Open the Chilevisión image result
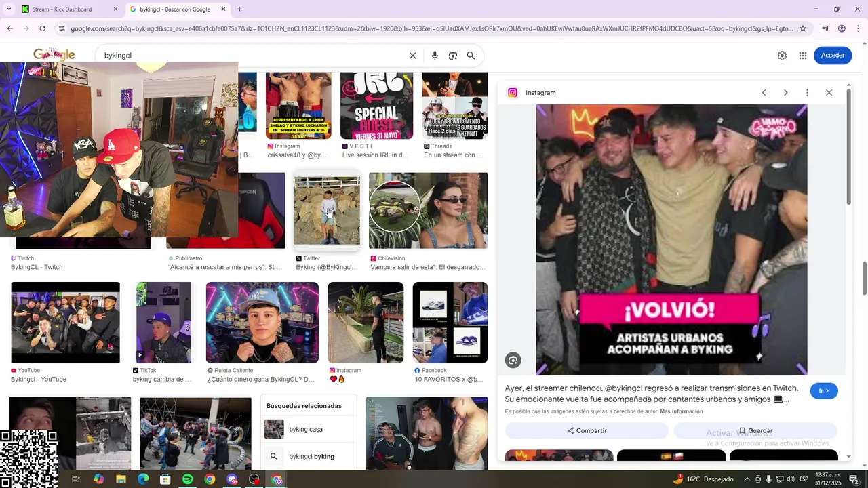This screenshot has width=868, height=488. (x=428, y=211)
